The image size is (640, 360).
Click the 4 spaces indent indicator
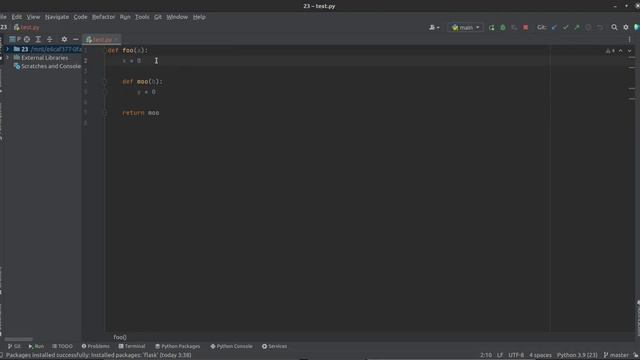click(540, 355)
